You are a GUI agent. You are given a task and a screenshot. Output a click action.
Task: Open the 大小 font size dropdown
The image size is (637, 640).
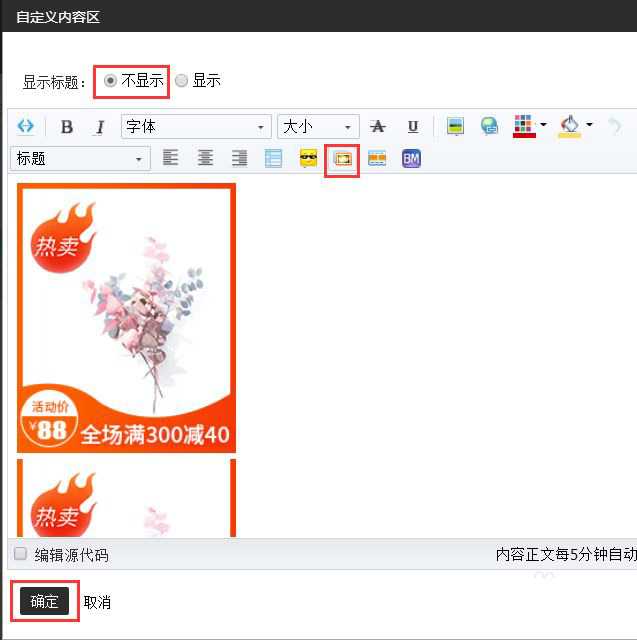click(x=318, y=127)
